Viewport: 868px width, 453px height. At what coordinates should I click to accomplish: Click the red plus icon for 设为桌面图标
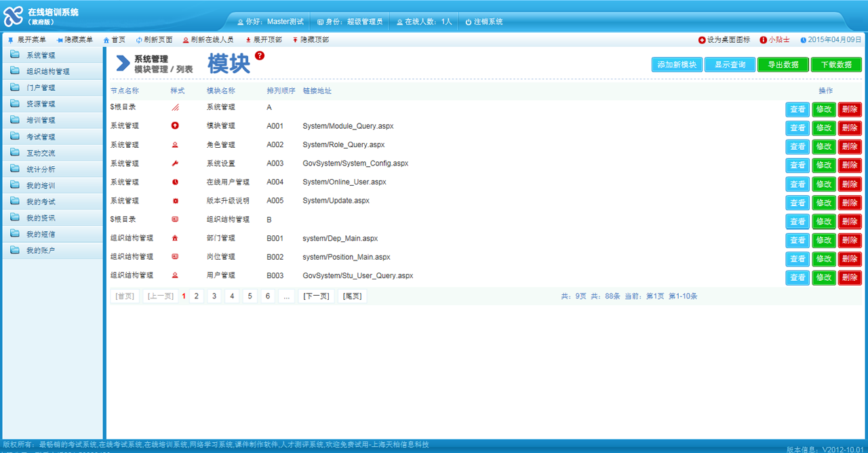click(702, 40)
